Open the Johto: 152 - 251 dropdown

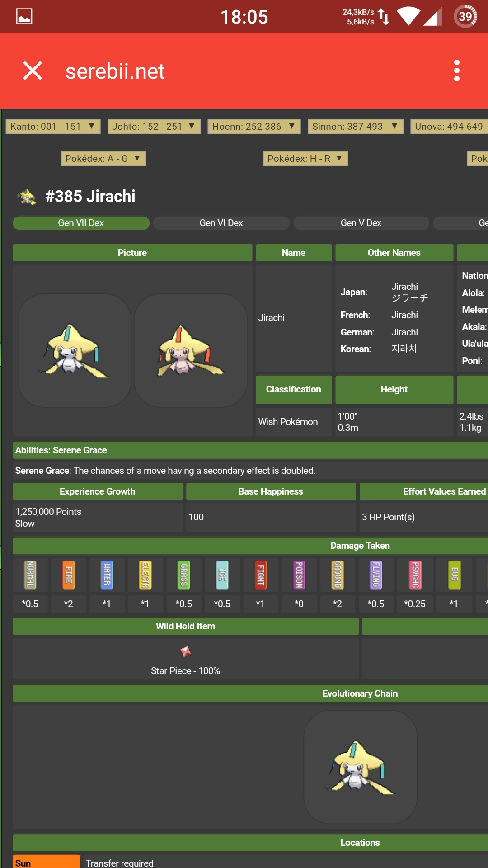(154, 127)
